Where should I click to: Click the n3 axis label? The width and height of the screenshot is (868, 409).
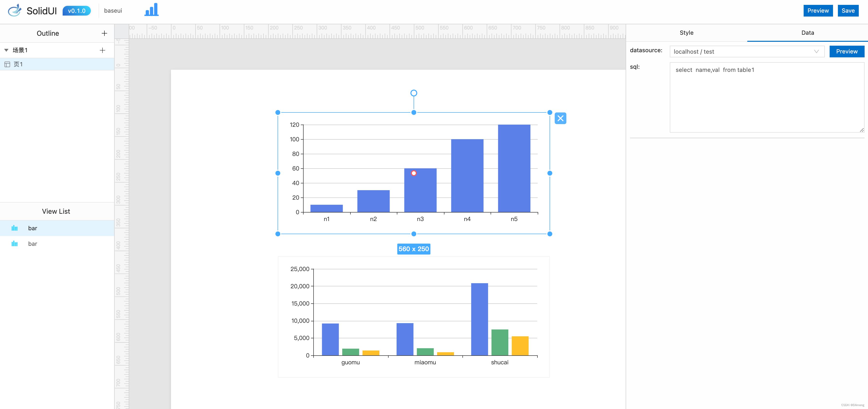(x=420, y=219)
